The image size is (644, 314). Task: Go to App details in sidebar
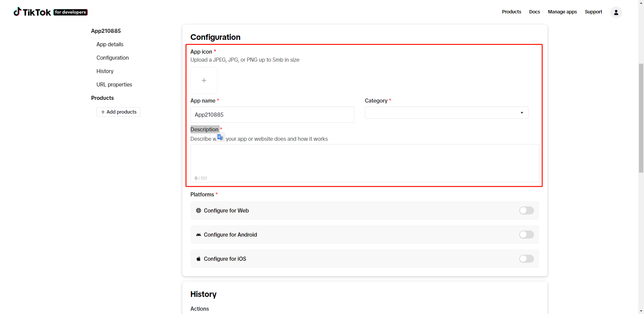click(110, 44)
